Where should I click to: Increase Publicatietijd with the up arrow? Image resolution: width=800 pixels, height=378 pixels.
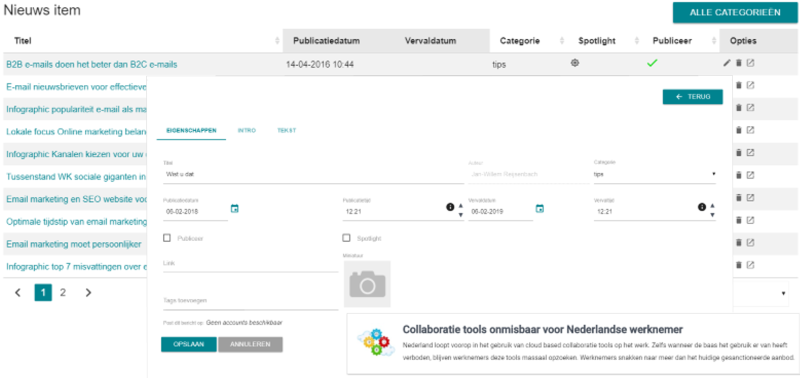(460, 205)
